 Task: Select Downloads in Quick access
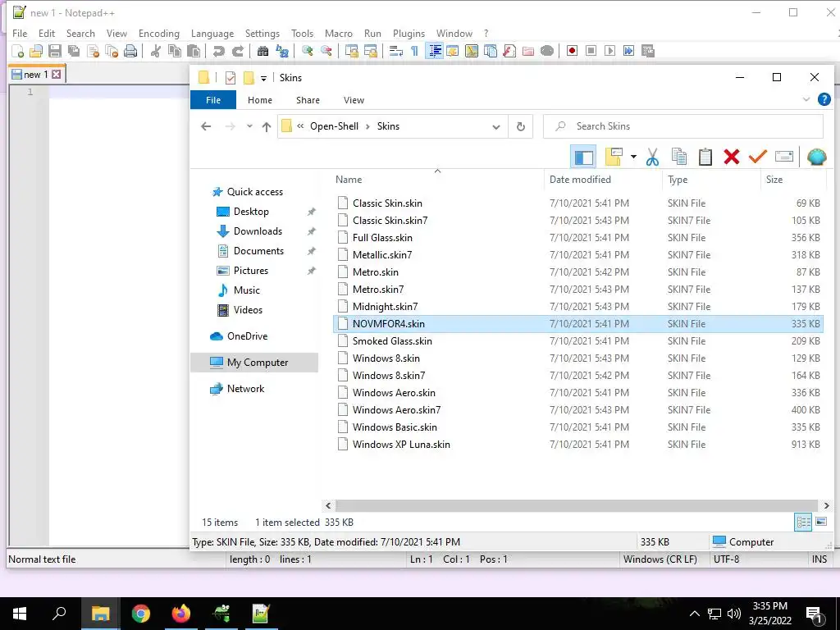[258, 231]
